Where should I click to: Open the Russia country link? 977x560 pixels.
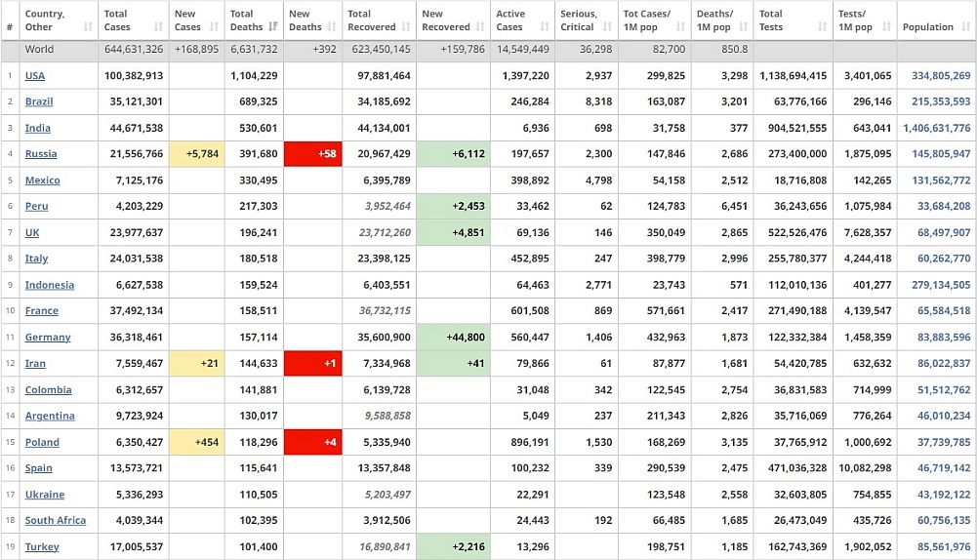40,154
